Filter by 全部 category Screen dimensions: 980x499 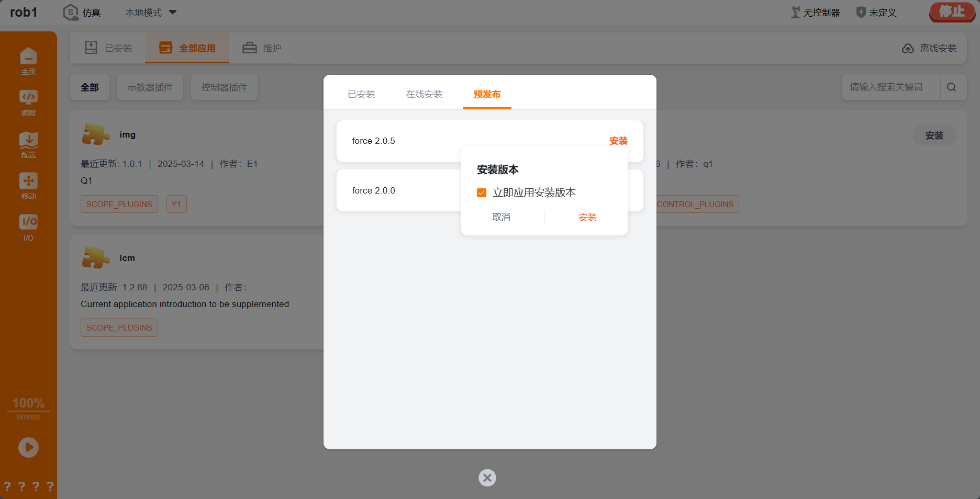tap(90, 87)
